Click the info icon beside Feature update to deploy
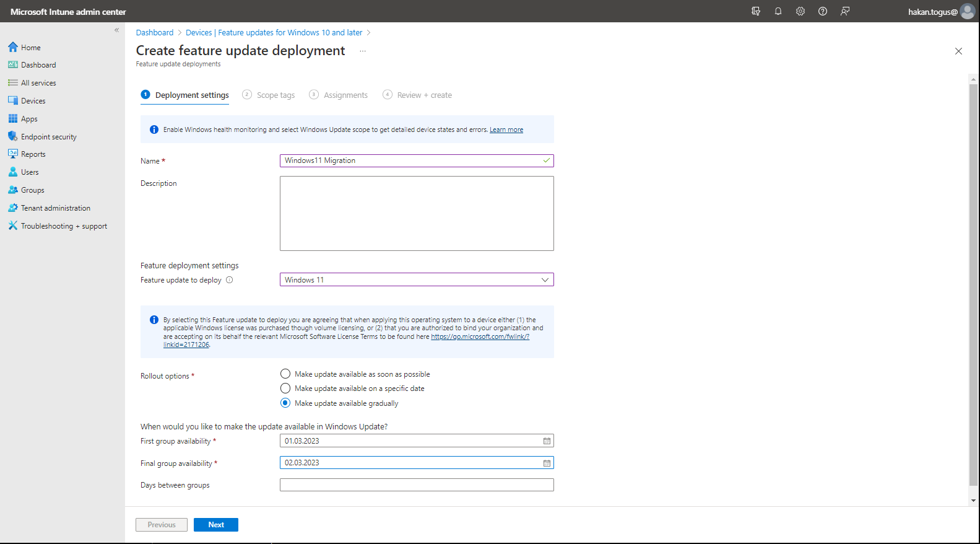This screenshot has height=544, width=980. pos(230,280)
